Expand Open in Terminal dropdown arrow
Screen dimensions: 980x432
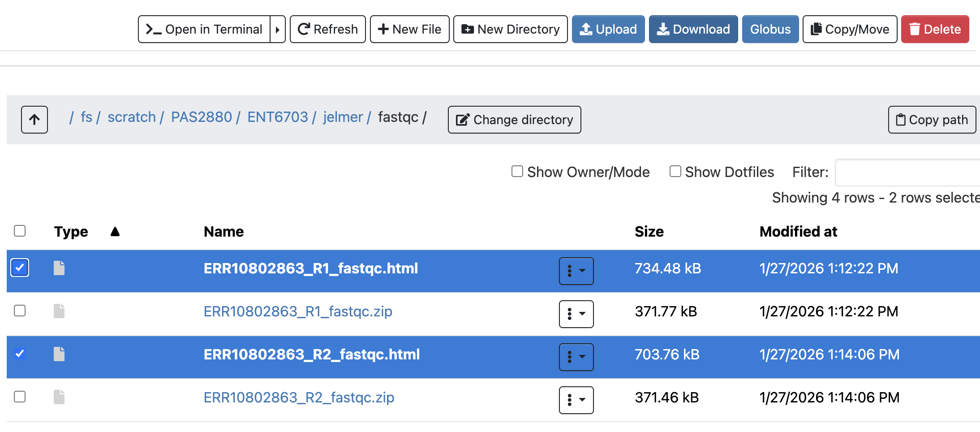point(278,30)
